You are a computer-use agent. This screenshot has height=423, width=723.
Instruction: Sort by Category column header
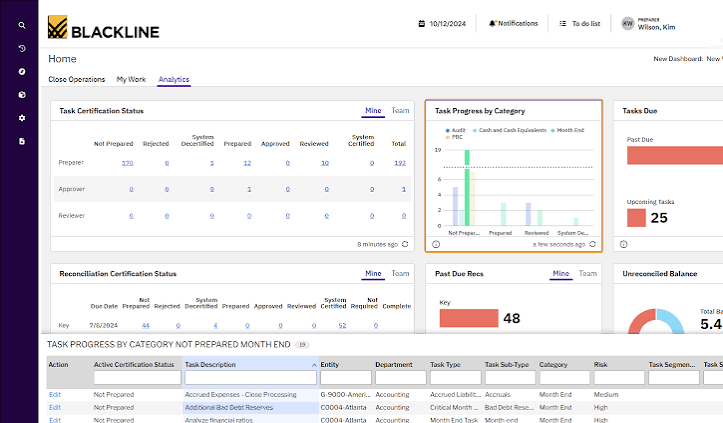click(553, 364)
